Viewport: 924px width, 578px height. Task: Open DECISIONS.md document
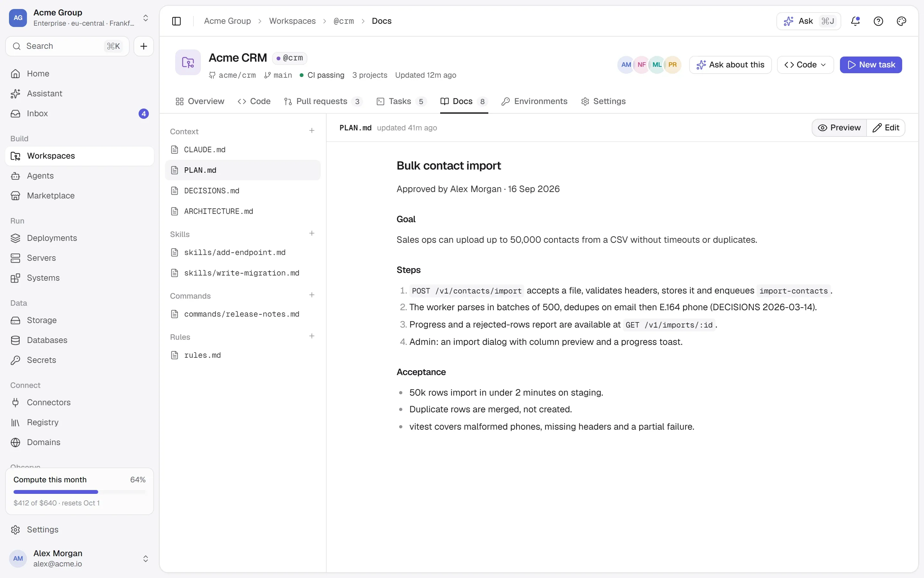tap(243, 191)
